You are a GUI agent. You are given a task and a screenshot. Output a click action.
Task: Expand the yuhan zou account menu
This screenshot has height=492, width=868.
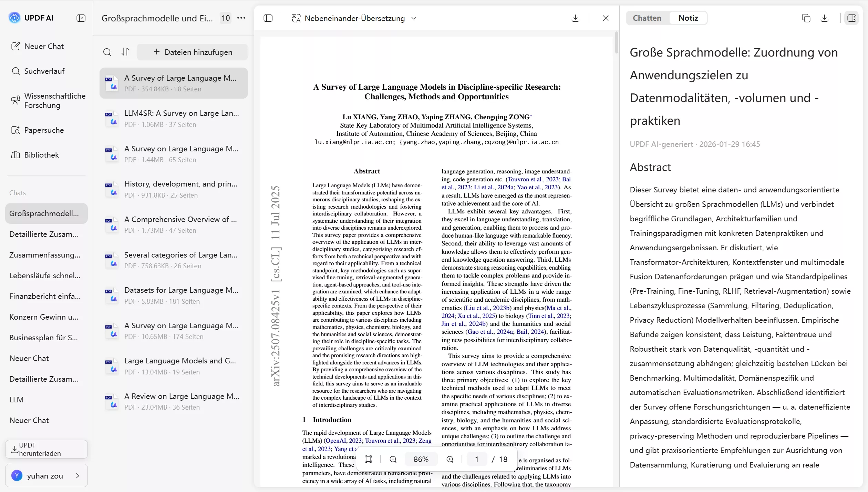46,475
